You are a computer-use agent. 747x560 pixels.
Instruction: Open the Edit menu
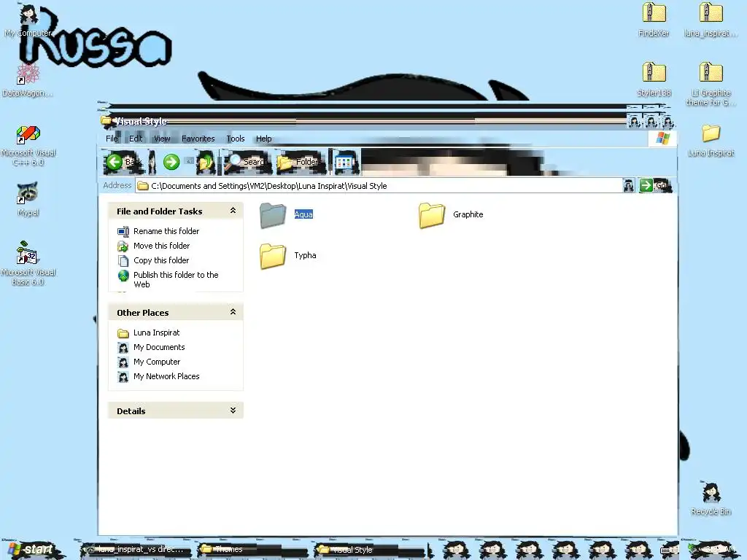point(135,139)
